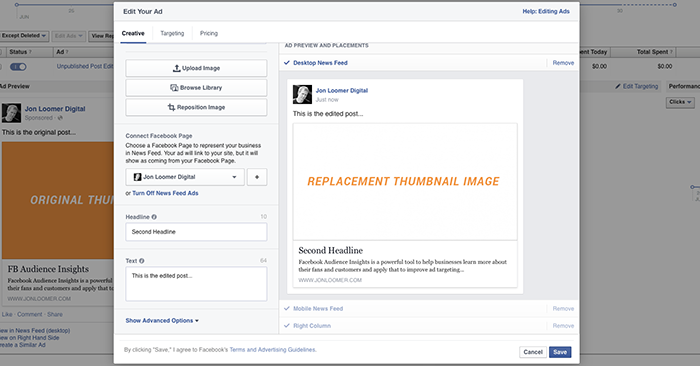Remove the Mobile News Feed placement
Viewport: 700px width, 366px height.
click(563, 308)
